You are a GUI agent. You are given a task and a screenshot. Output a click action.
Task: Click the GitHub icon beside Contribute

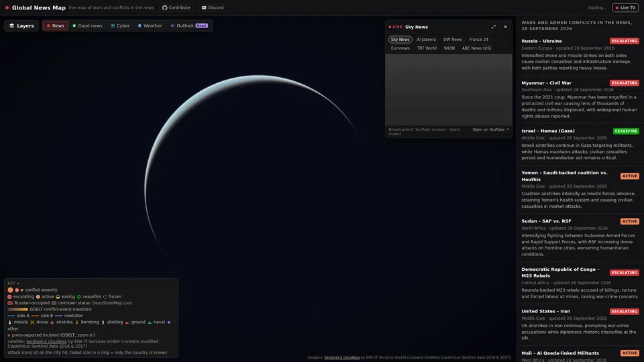coord(165,7)
